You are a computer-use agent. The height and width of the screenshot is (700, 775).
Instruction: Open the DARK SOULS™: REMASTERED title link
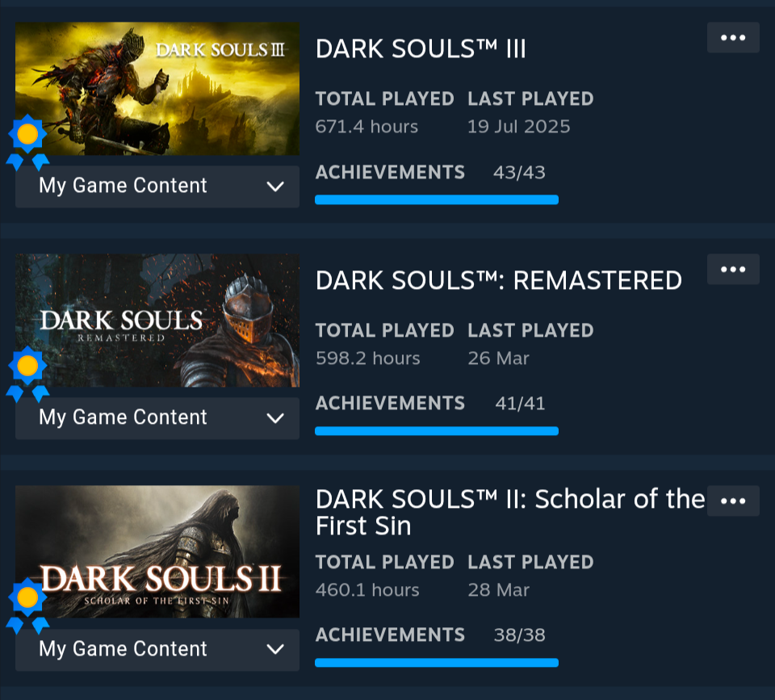[x=498, y=281]
